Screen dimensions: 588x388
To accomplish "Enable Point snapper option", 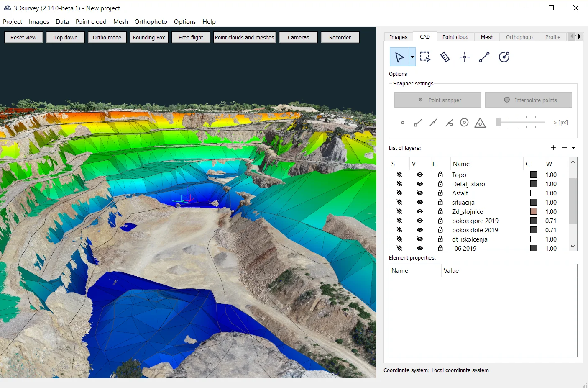I will click(x=438, y=100).
